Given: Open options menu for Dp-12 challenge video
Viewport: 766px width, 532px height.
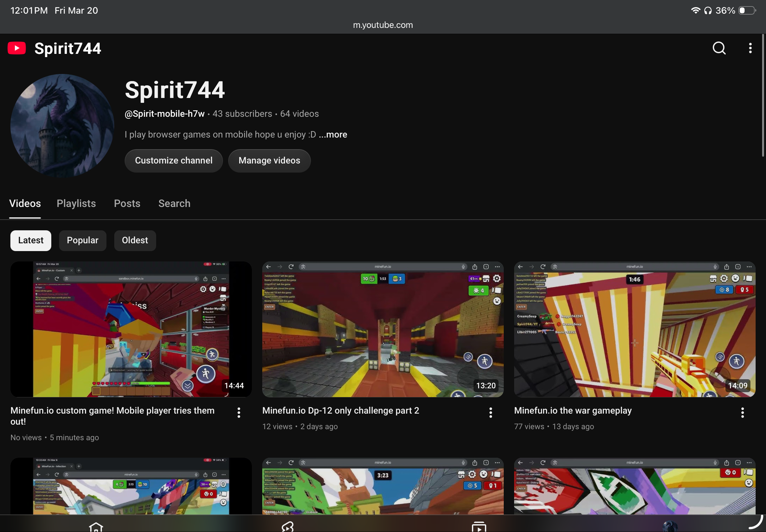Looking at the screenshot, I should pyautogui.click(x=490, y=413).
